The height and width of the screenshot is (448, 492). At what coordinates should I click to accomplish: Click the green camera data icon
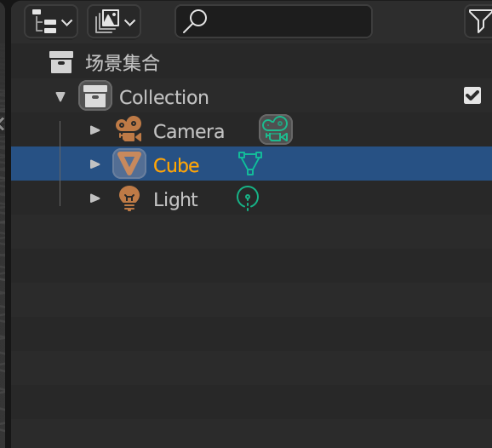click(276, 129)
